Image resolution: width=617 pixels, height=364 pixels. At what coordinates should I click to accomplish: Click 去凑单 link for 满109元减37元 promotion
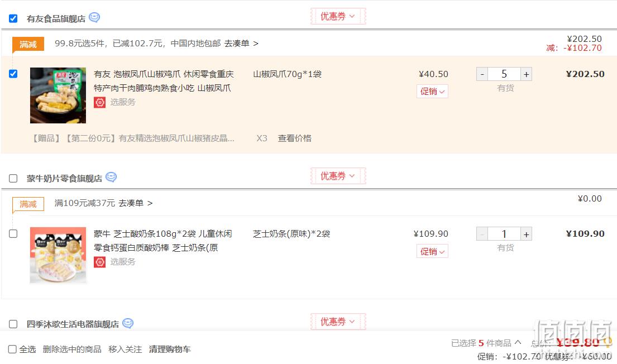[x=135, y=203]
